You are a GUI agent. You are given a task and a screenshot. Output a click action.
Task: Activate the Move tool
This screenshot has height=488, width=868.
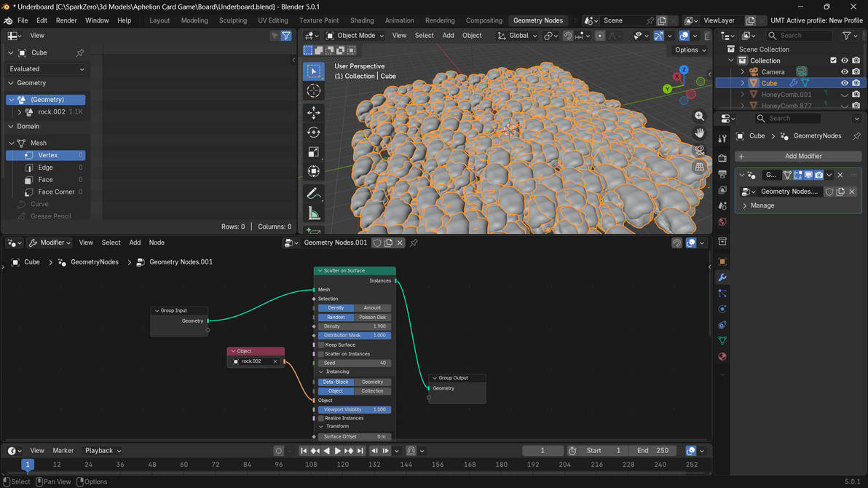coord(313,112)
